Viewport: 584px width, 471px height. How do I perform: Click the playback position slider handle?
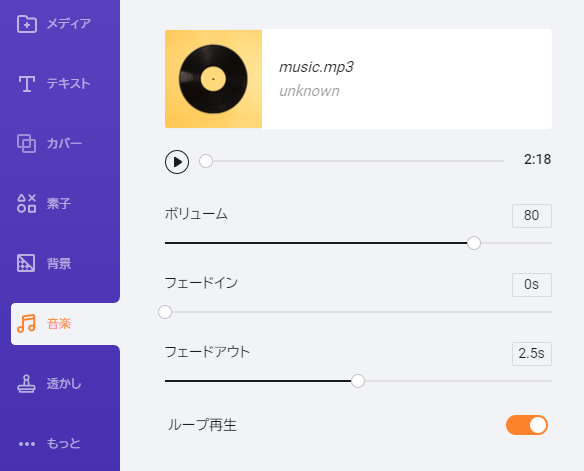[206, 161]
